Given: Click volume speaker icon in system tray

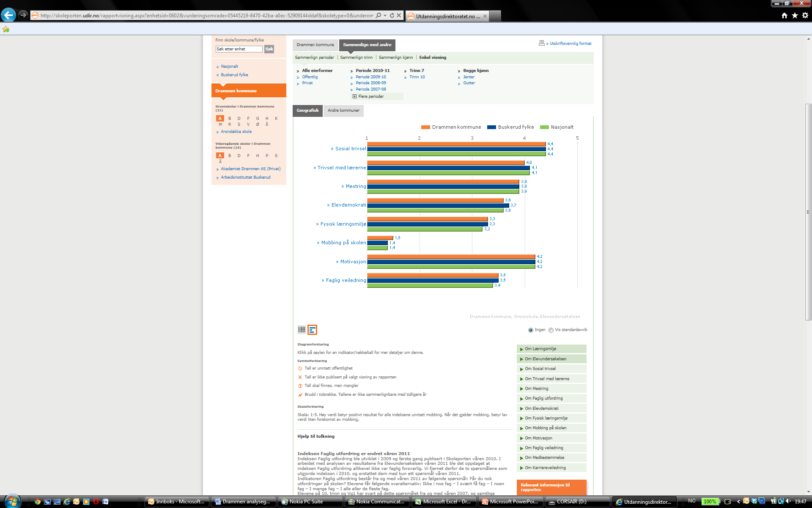Looking at the screenshot, I should pos(788,501).
